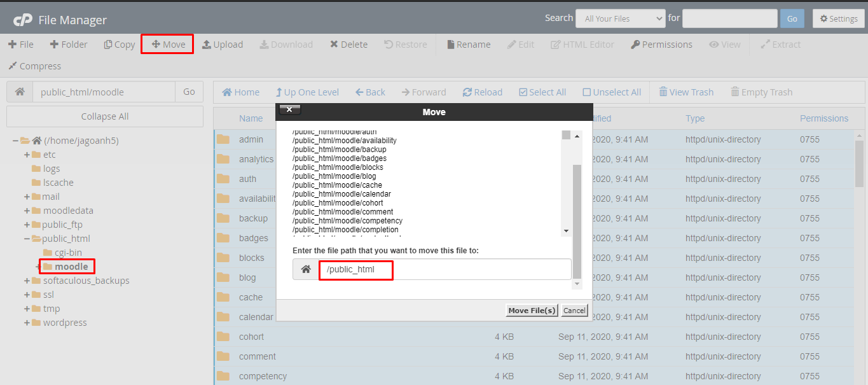
Task: Click the Rename toolbar button
Action: click(x=469, y=45)
